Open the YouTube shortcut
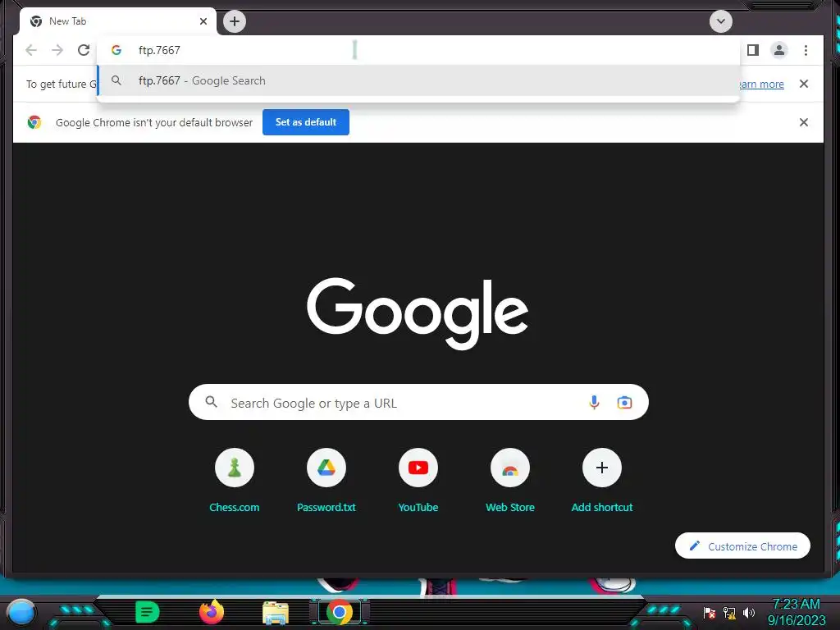The image size is (840, 630). pos(418,468)
